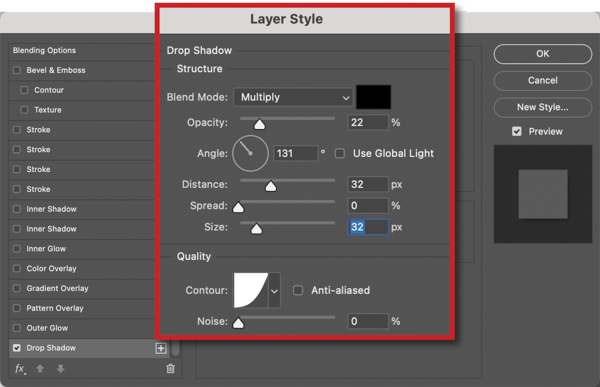Select the Outer Glow row label
The height and width of the screenshot is (387, 600).
point(47,328)
